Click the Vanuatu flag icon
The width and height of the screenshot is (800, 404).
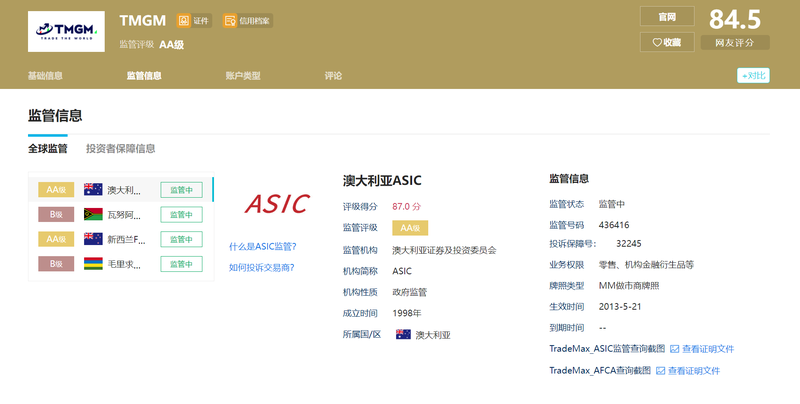(93, 214)
